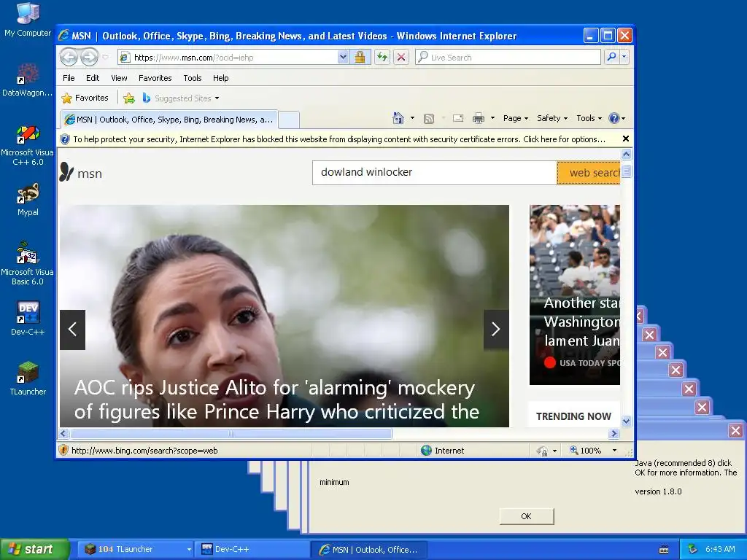Open a new blank tab
This screenshot has width=747, height=560.
click(x=289, y=120)
